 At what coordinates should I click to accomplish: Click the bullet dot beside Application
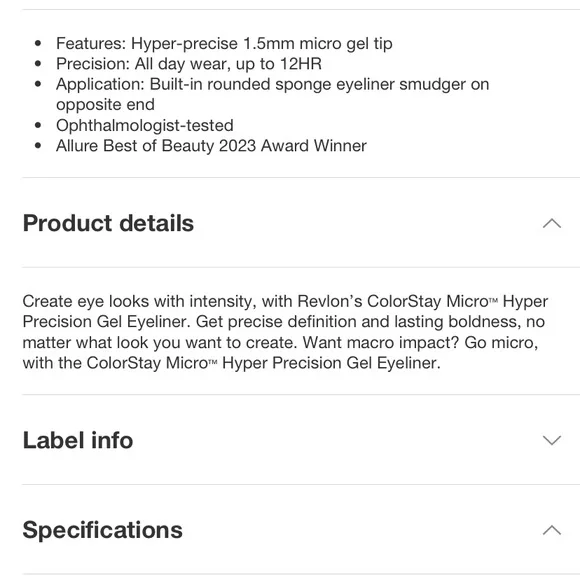(38, 84)
